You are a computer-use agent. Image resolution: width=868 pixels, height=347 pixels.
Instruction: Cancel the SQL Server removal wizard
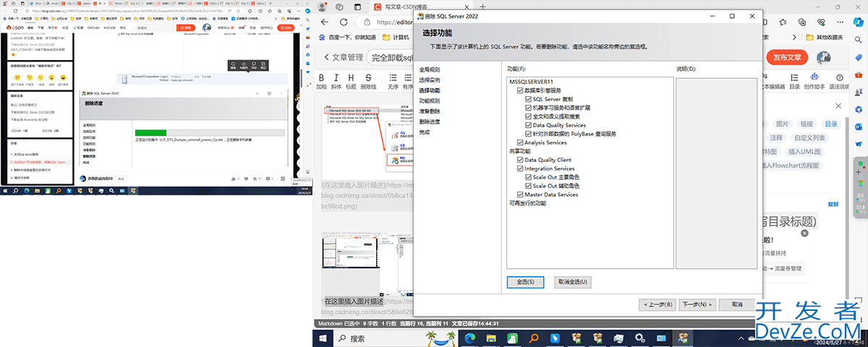coord(736,304)
